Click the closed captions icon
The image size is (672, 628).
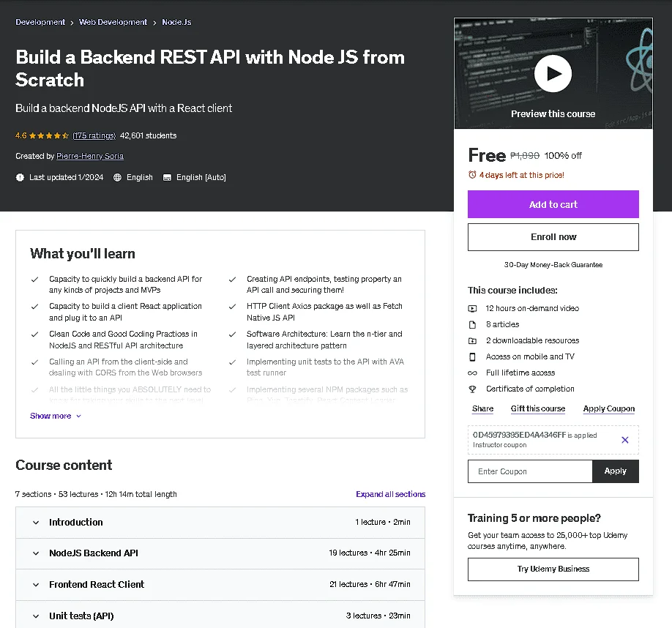[x=167, y=177]
